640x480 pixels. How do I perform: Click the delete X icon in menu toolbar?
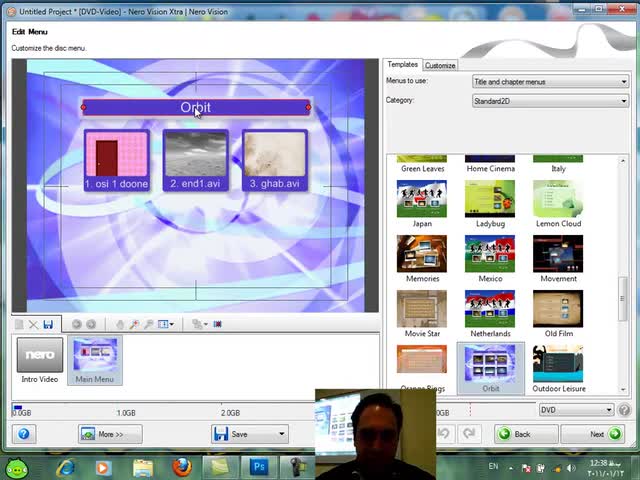33,324
